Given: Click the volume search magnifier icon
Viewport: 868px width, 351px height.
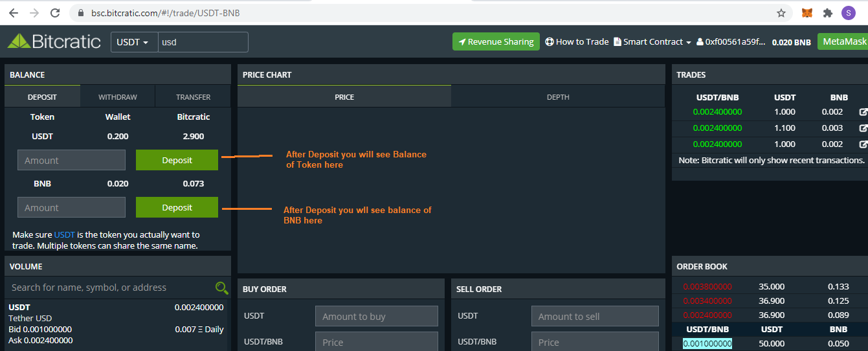Looking at the screenshot, I should [221, 288].
